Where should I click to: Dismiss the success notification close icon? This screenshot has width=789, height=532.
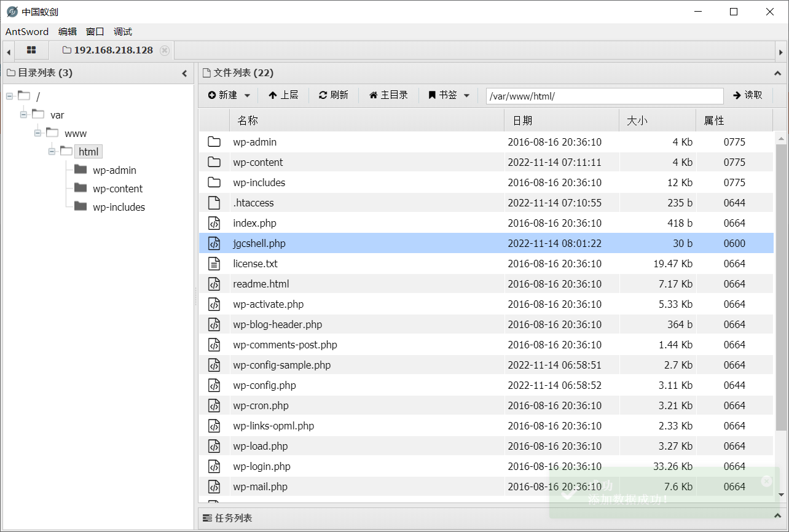click(766, 481)
